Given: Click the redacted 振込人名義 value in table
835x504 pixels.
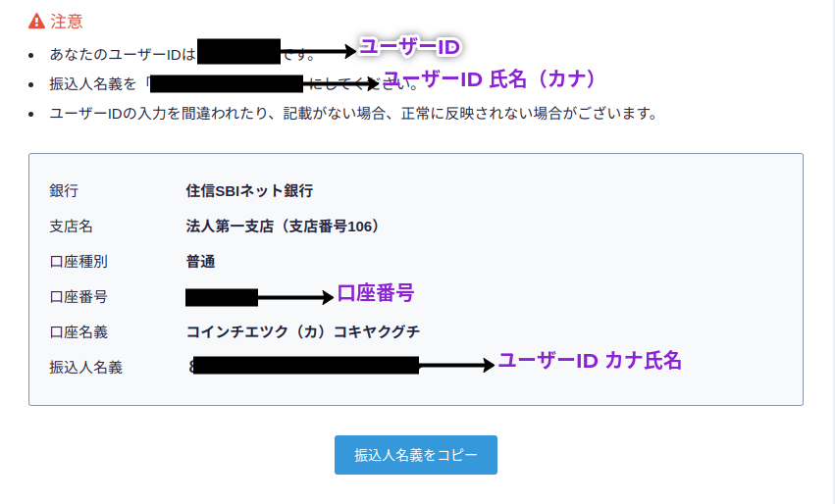Looking at the screenshot, I should point(303,366).
